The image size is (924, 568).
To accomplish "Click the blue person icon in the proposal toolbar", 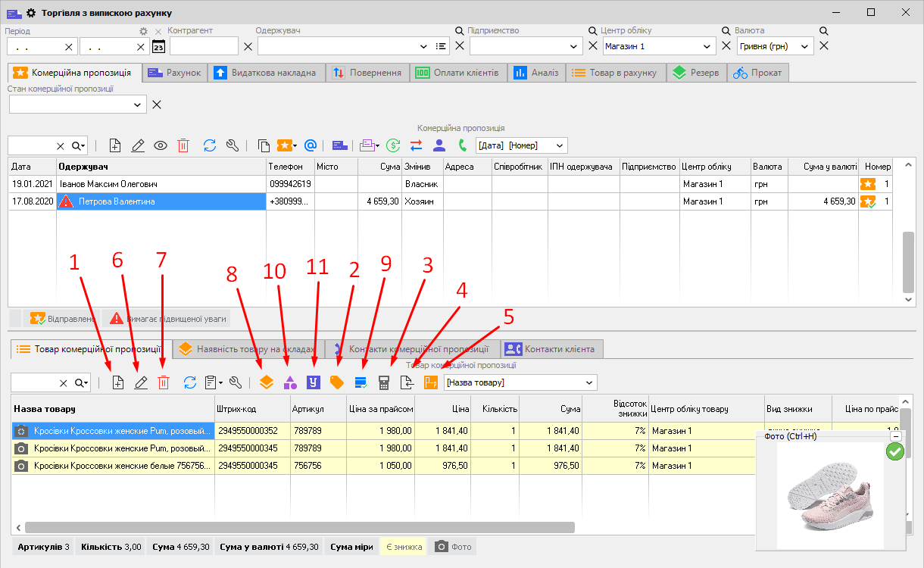I will pyautogui.click(x=439, y=145).
